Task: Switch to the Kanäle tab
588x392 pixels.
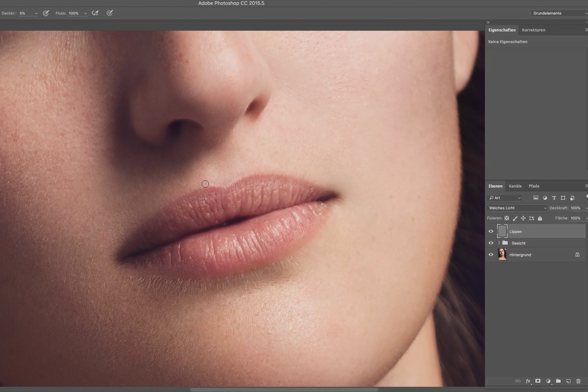Action: [515, 186]
